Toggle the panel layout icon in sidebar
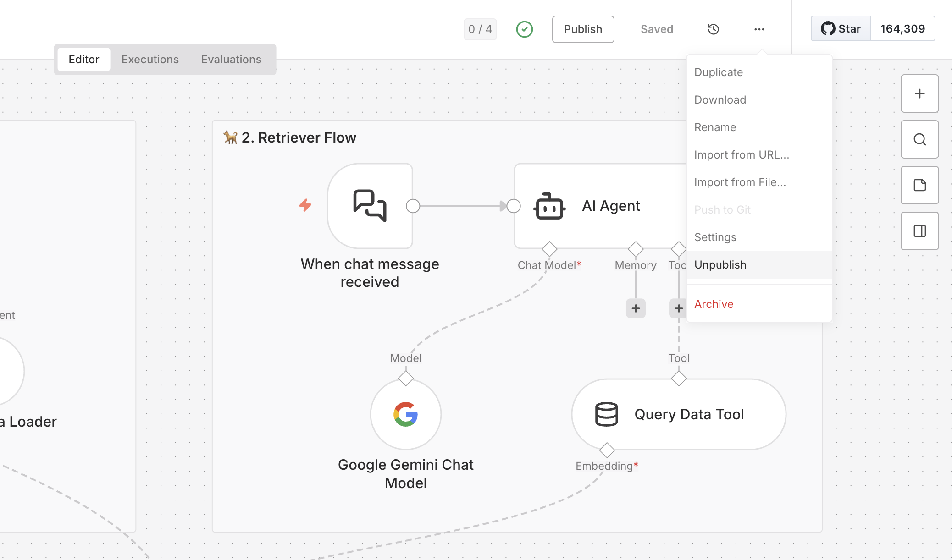This screenshot has width=952, height=560. click(x=919, y=231)
